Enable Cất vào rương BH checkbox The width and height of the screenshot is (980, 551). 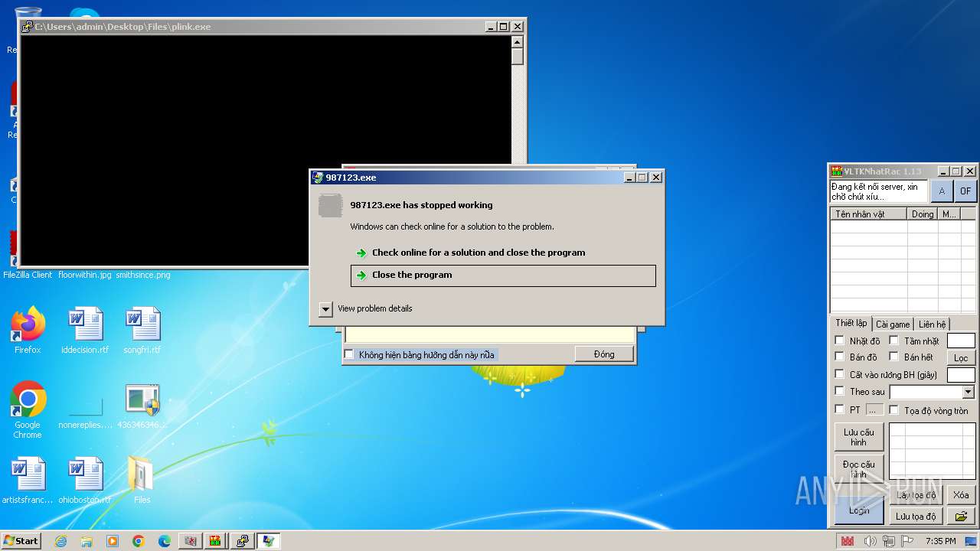pos(840,374)
